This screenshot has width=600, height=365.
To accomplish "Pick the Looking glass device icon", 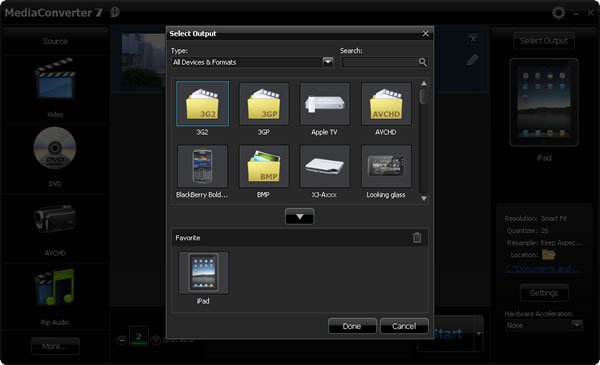I will (386, 166).
